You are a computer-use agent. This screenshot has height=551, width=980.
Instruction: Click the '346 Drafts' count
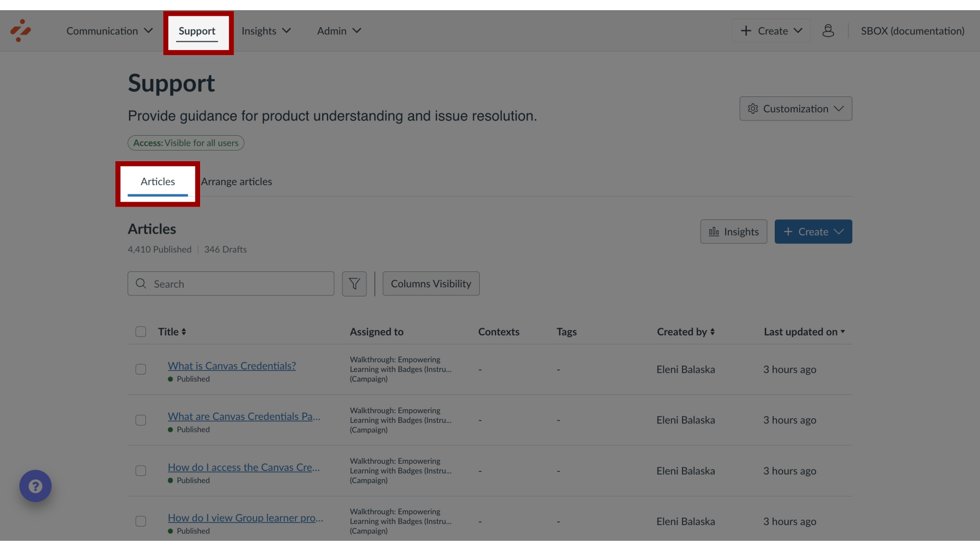[x=225, y=249]
